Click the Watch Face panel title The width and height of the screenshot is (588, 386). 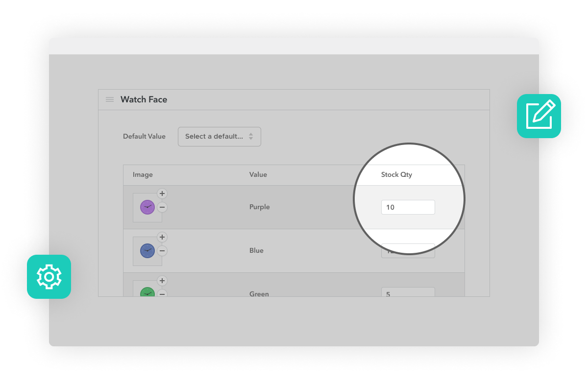144,99
